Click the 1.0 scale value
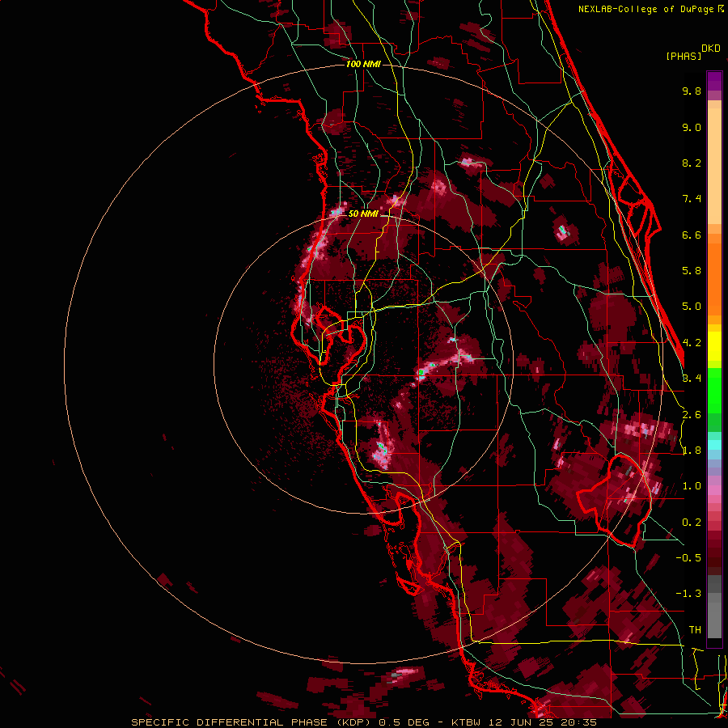This screenshot has width=728, height=728. point(692,486)
